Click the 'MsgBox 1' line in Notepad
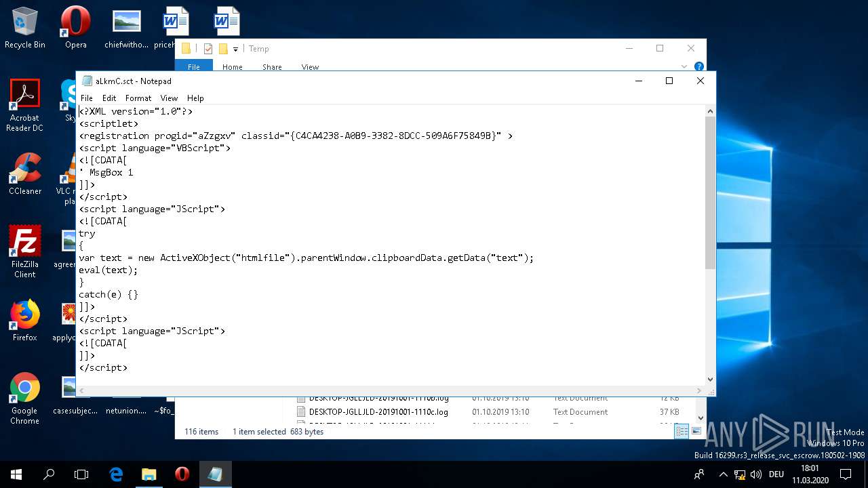Screen dimensions: 868x488 [106, 172]
